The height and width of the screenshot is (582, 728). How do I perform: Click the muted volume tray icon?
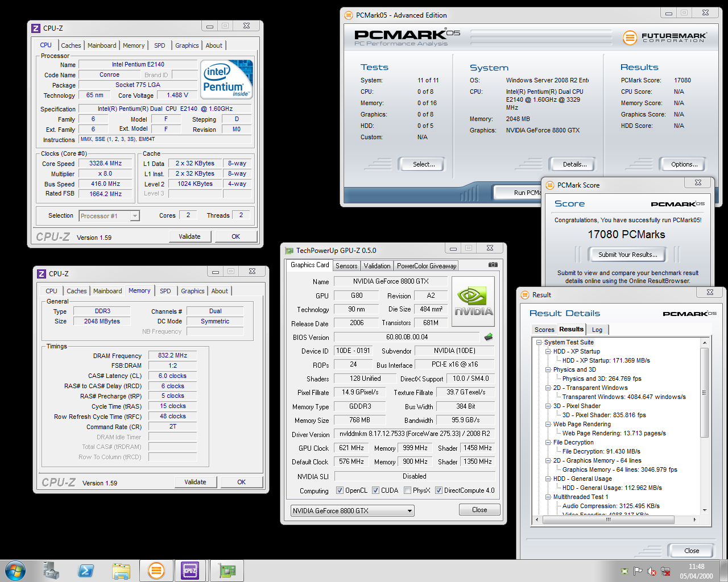pyautogui.click(x=652, y=571)
